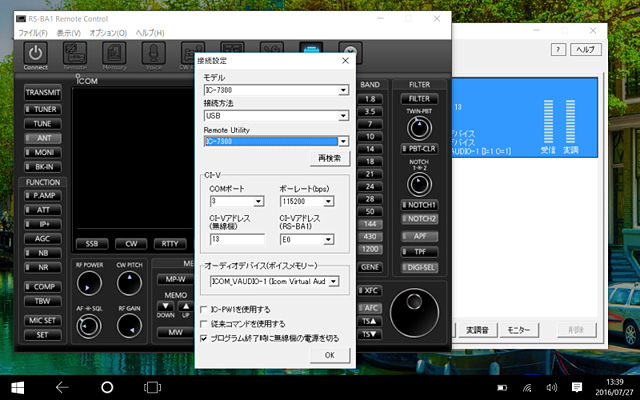Click the Windows Start button

[x=17, y=387]
